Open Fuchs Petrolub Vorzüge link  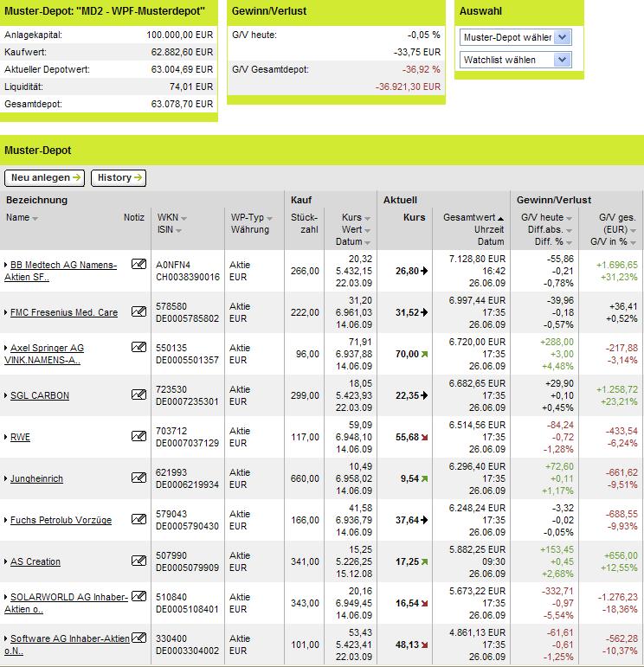point(61,520)
